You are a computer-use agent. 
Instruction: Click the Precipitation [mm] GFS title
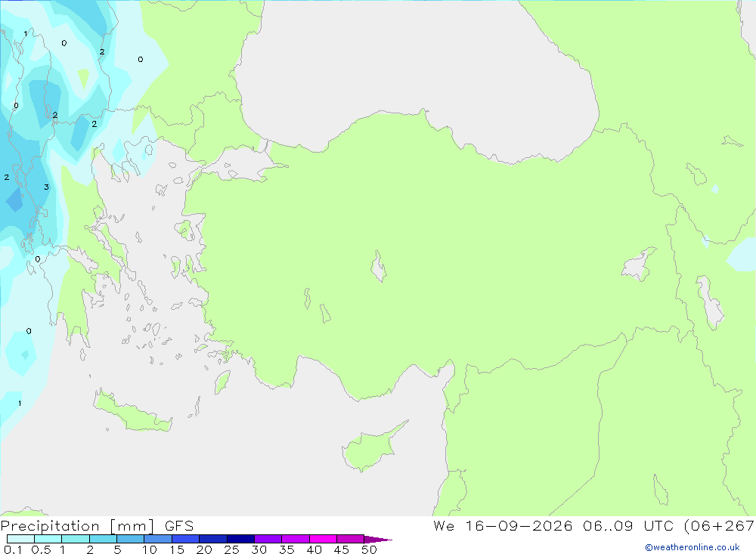pos(97,526)
